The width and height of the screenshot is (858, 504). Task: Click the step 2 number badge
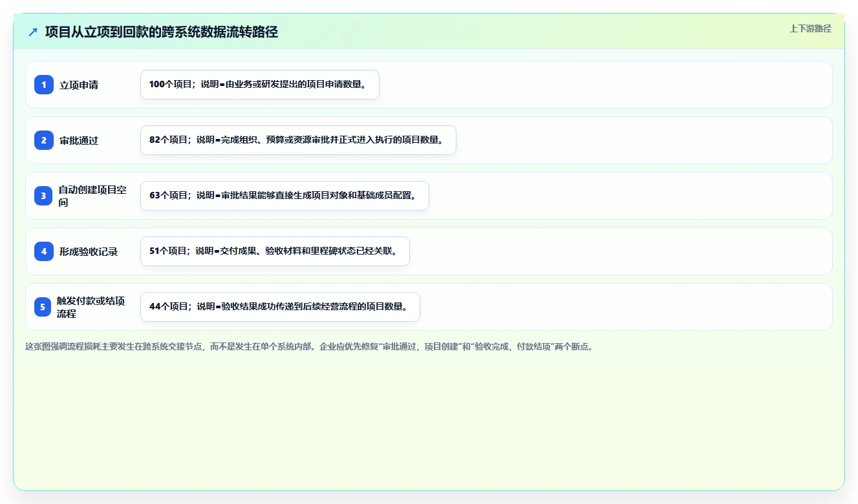click(44, 140)
